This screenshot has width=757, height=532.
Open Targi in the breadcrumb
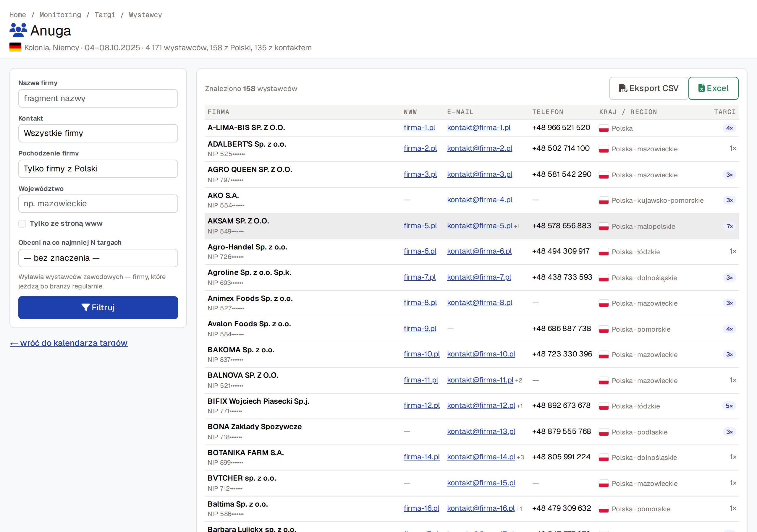point(105,15)
